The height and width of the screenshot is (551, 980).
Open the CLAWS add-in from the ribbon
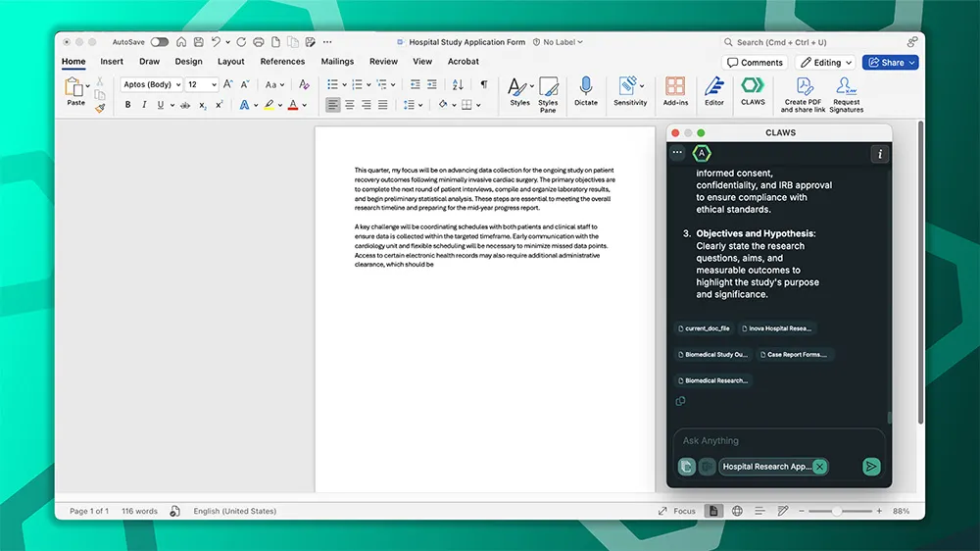753,91
